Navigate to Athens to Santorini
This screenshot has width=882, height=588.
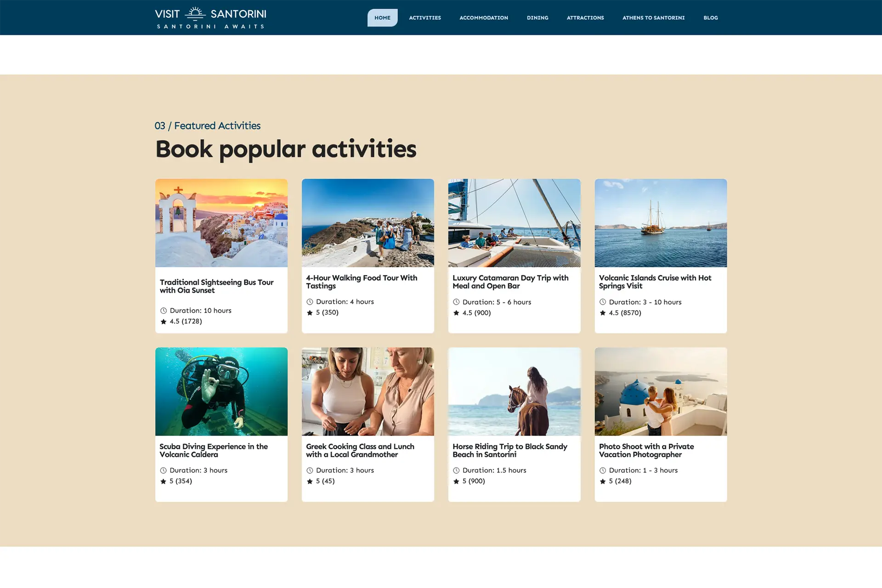[x=653, y=18]
